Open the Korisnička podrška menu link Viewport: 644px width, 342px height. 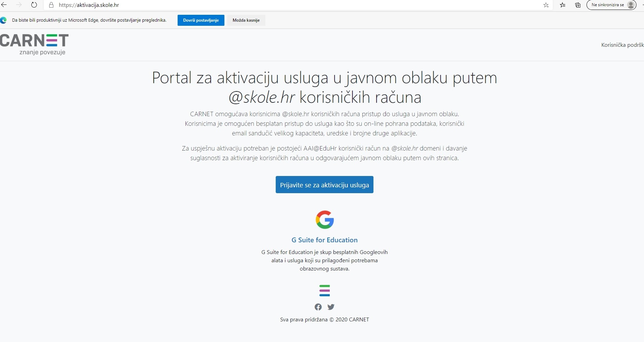coord(622,45)
